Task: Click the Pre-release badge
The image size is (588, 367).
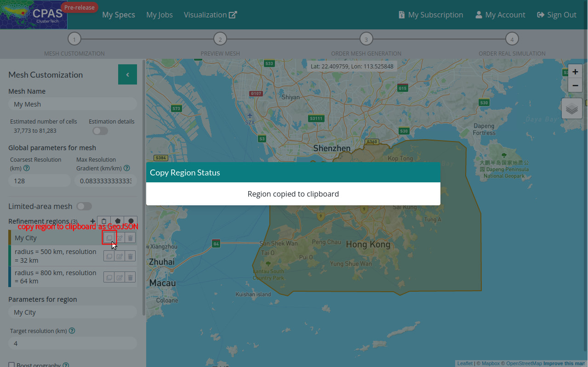Action: click(x=80, y=7)
